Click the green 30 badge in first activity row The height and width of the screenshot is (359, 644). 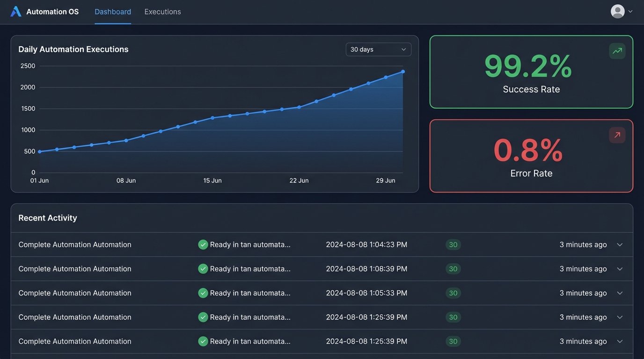[453, 244]
